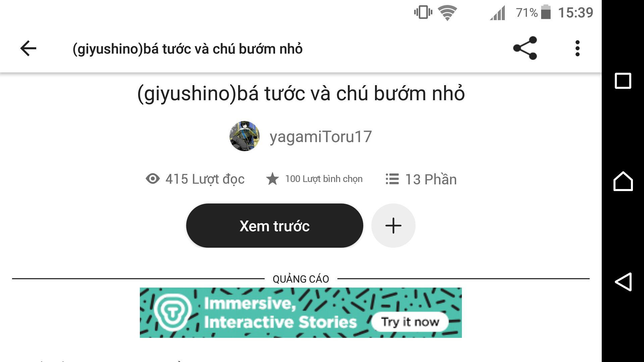This screenshot has height=362, width=644.
Task: Open the Immersive Interactive Stories ad banner
Action: click(x=301, y=313)
